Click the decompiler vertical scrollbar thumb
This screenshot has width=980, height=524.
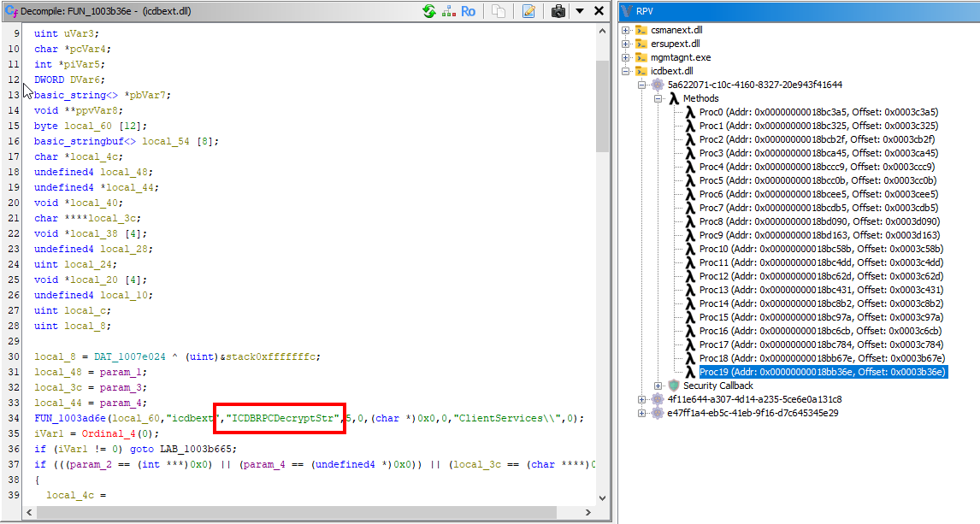pos(602,106)
